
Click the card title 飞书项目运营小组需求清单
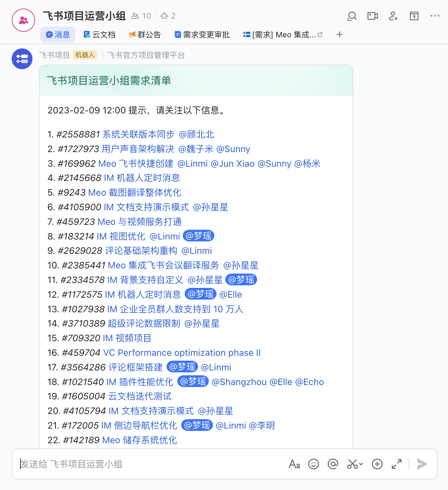point(109,80)
